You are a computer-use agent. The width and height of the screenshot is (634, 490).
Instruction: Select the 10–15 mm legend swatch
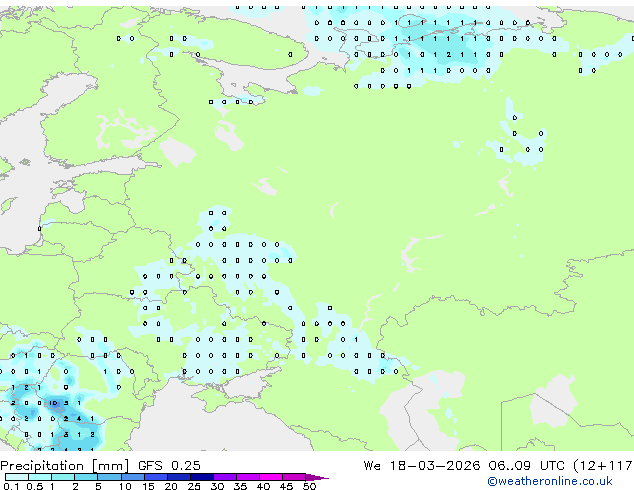coord(132,477)
